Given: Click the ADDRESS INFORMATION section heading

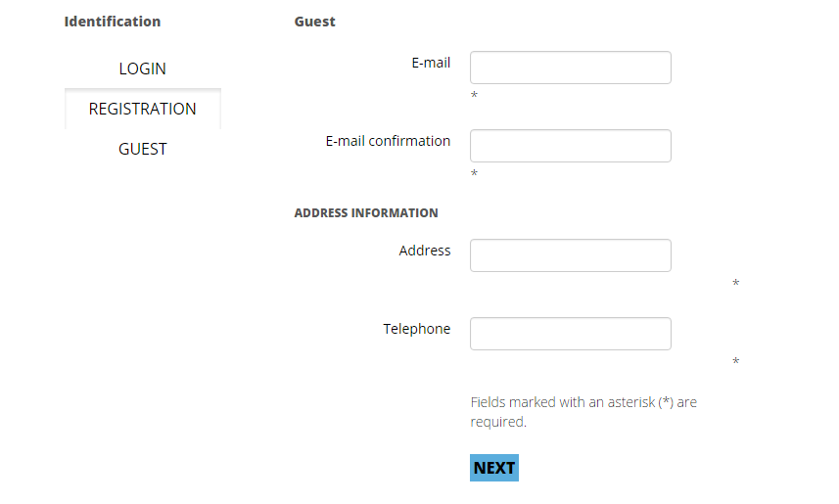Looking at the screenshot, I should pyautogui.click(x=366, y=212).
